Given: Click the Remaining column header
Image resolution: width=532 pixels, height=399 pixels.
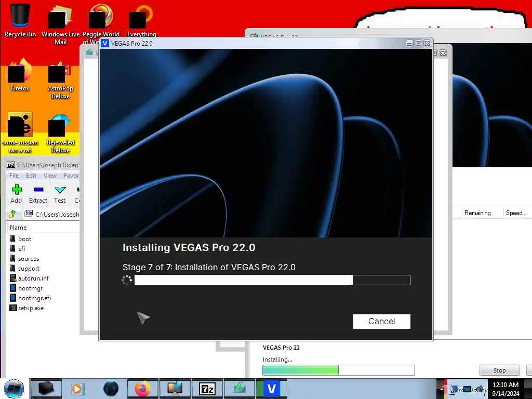Looking at the screenshot, I should [477, 212].
